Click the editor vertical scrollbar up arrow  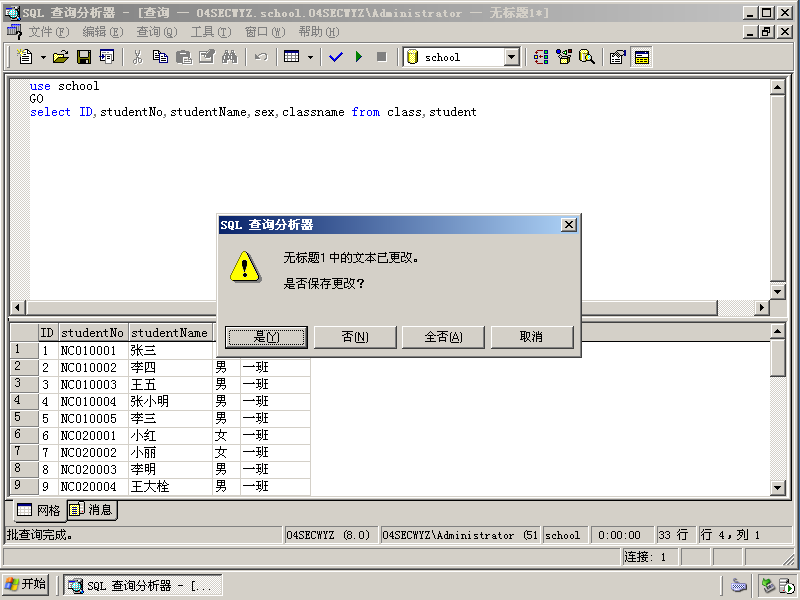coord(777,87)
